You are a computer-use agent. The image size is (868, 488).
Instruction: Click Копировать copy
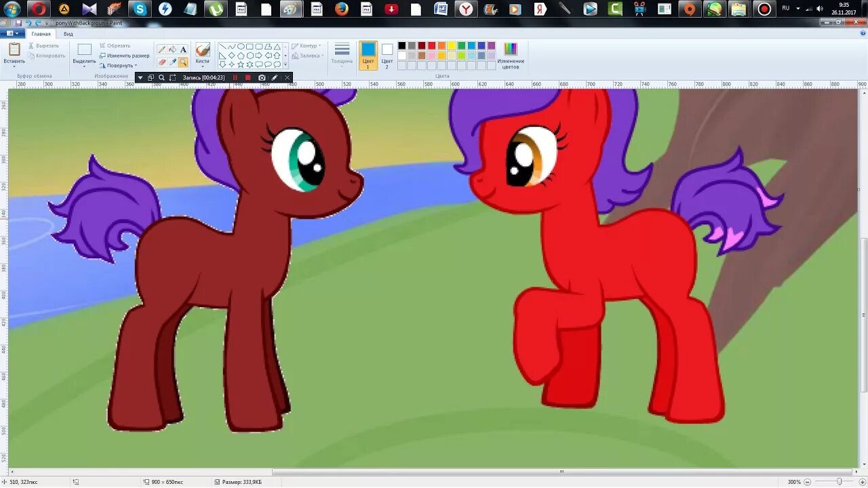pos(46,56)
